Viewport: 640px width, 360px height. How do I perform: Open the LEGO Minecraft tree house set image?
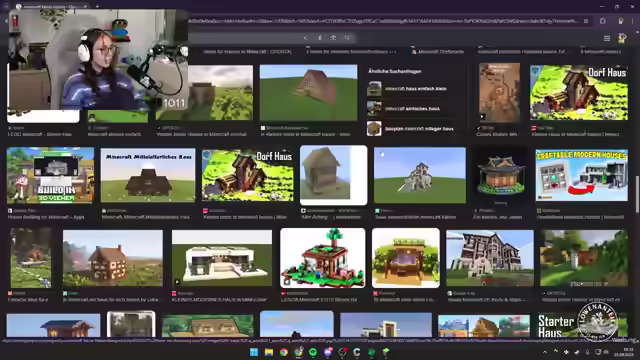click(323, 258)
